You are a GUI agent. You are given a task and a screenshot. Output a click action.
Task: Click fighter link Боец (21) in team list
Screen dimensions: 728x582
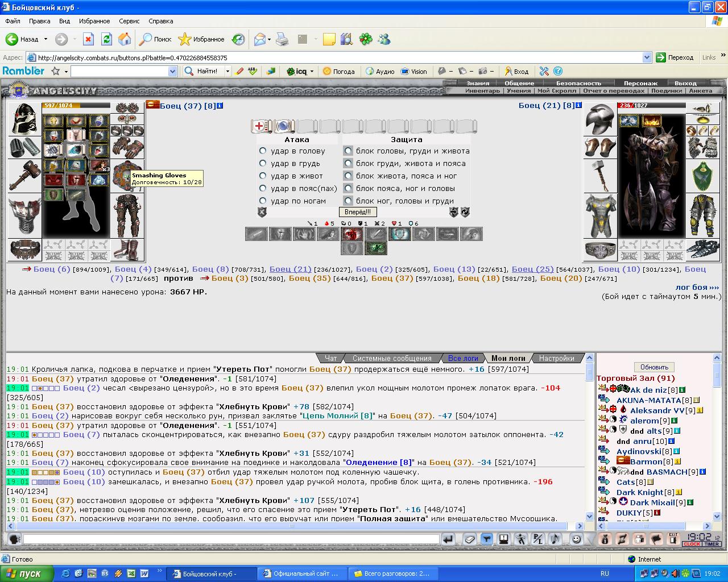[x=290, y=269]
